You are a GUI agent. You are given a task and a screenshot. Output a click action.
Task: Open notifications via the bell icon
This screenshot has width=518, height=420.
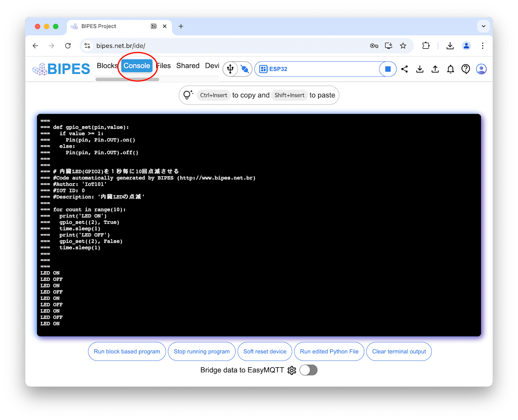point(450,69)
